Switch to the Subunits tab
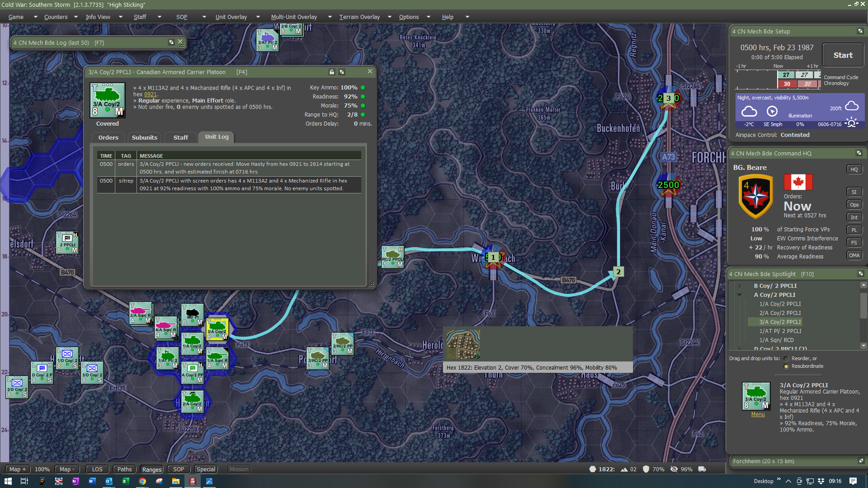868x488 pixels. (x=144, y=137)
